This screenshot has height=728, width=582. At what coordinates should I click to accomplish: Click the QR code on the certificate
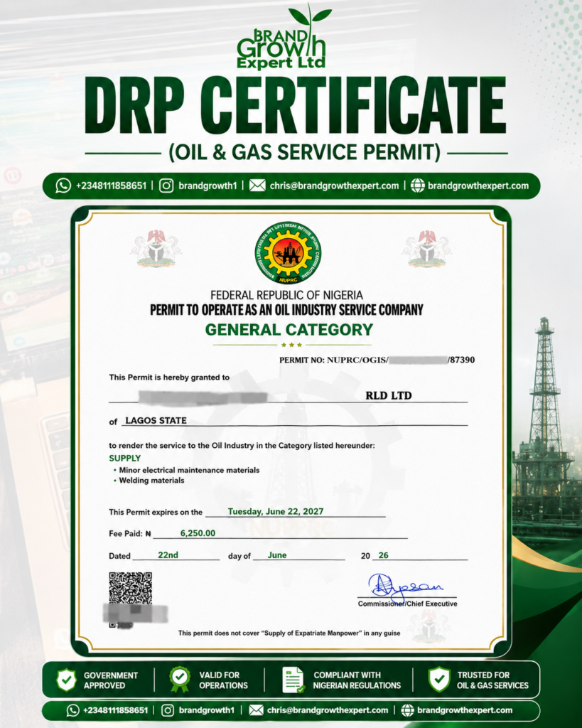[131, 588]
